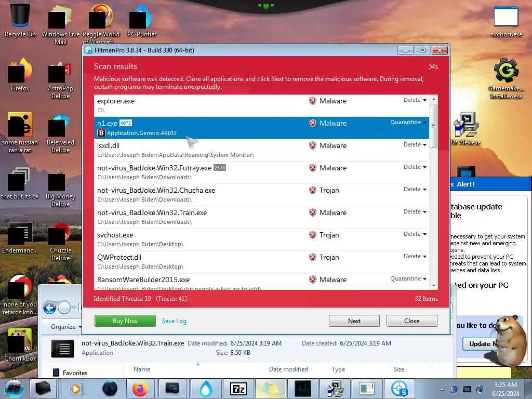Screen dimensions: 532x399
Task: Click the Bitdefender B icon under n1.exe
Action: [101, 133]
